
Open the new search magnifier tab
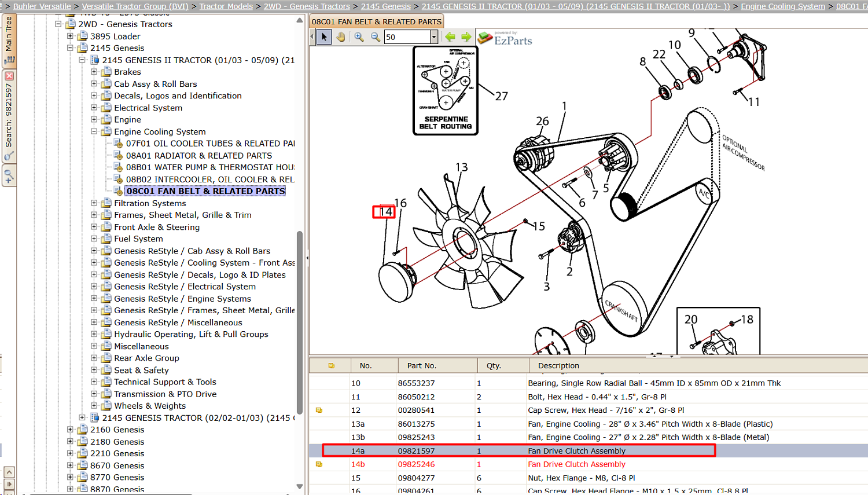(x=9, y=176)
